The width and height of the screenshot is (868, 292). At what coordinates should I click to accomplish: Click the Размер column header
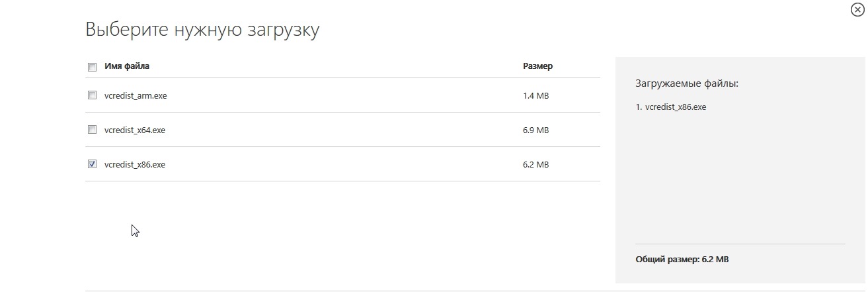[537, 66]
